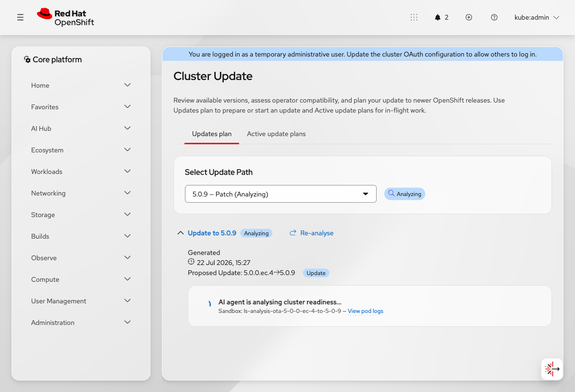Click the plus import icon
This screenshot has width=575, height=392.
point(469,17)
